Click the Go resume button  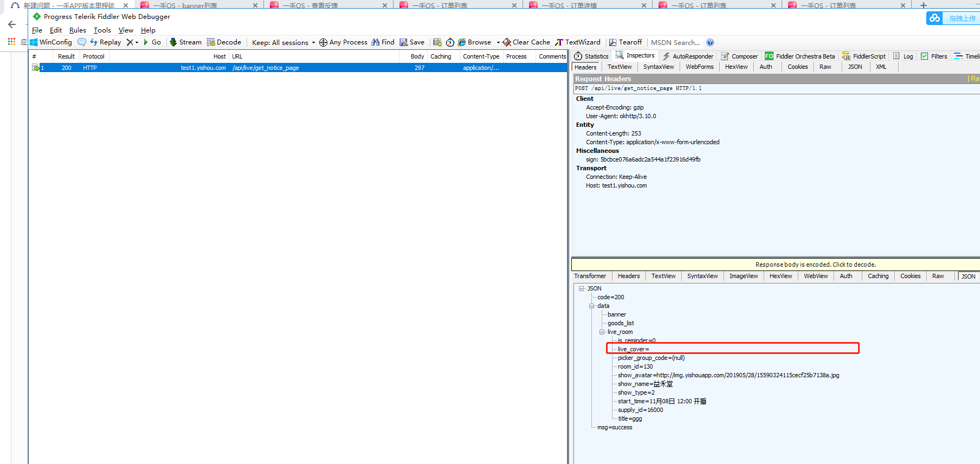pyautogui.click(x=152, y=42)
